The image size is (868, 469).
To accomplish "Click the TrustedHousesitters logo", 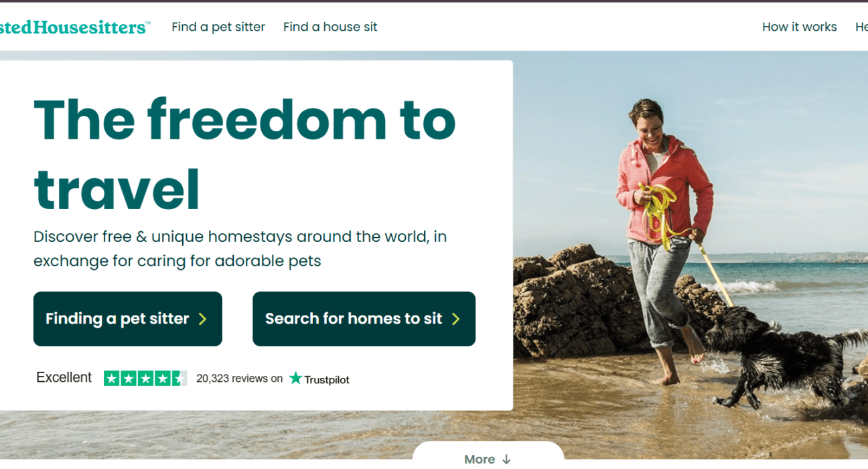I will tap(74, 27).
